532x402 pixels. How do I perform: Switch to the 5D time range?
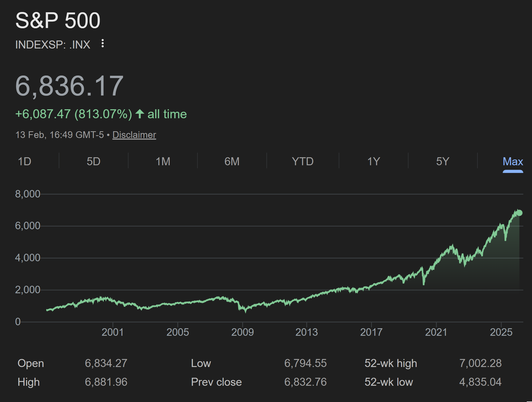(93, 161)
